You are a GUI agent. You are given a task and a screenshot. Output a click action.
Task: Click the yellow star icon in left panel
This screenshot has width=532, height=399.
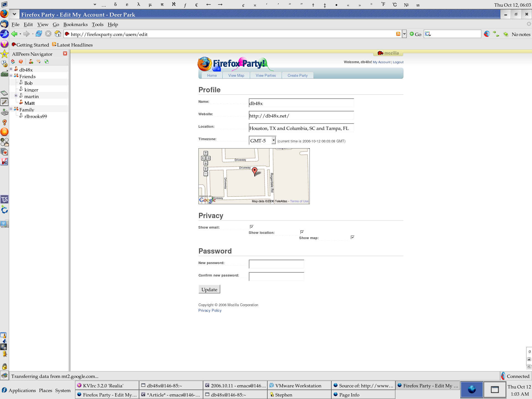coord(4,54)
